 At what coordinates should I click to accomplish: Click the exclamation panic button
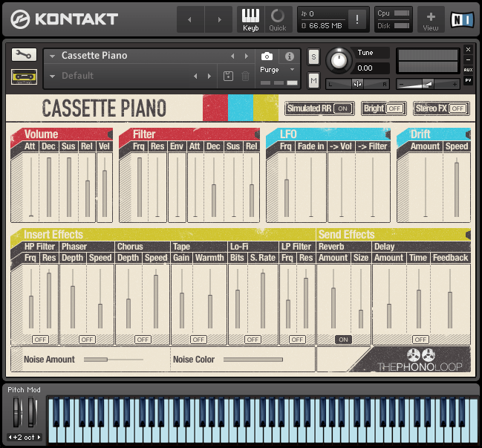(x=357, y=19)
